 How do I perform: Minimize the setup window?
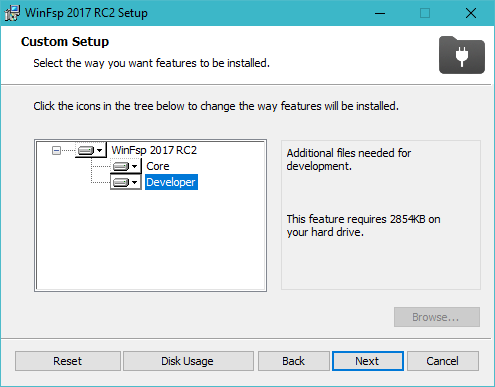[x=380, y=13]
